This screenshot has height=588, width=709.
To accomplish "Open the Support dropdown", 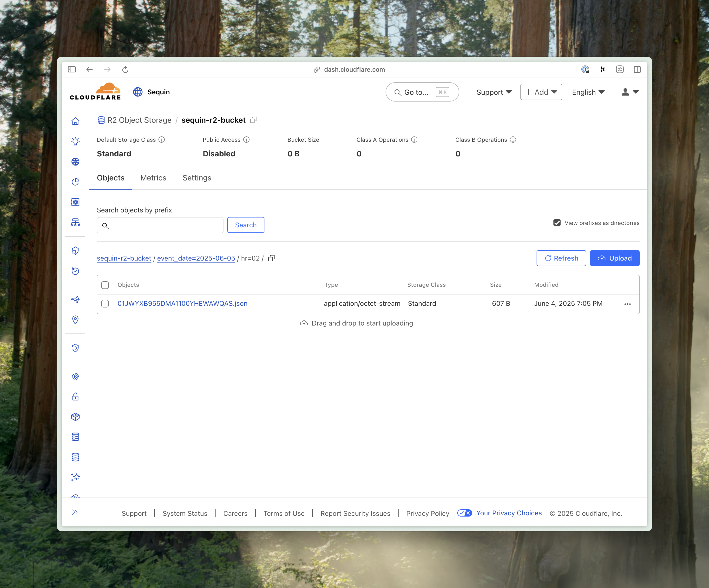I will tap(494, 92).
